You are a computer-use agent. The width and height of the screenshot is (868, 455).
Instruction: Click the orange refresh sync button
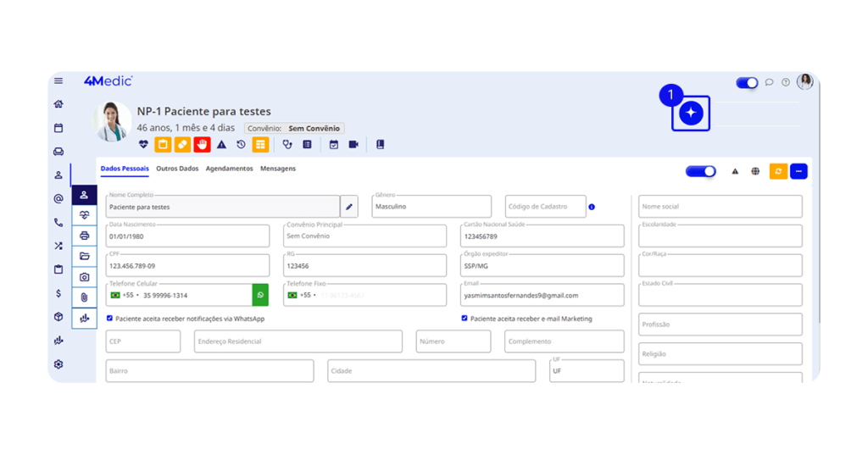click(778, 171)
